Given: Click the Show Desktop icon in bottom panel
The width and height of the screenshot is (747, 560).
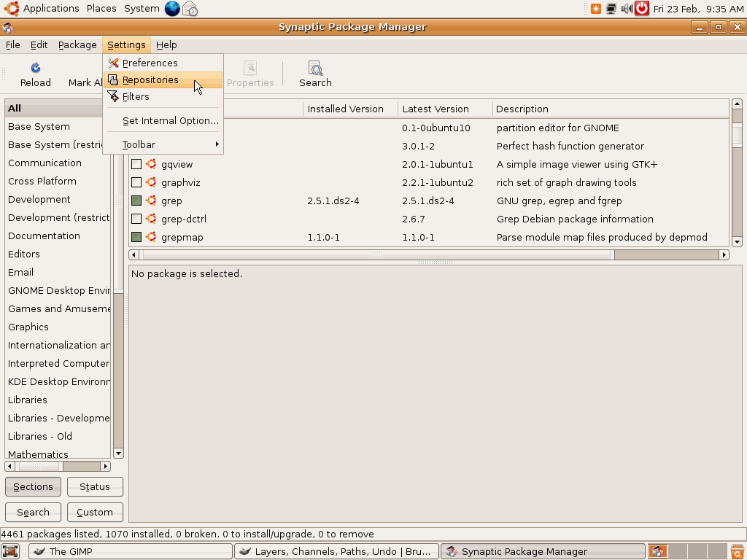Looking at the screenshot, I should tap(10, 551).
